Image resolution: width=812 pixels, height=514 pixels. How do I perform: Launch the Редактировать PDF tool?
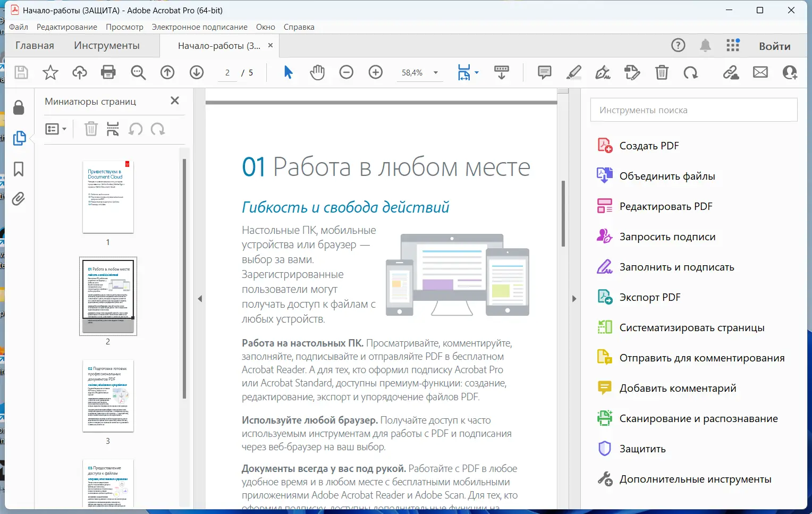655,206
